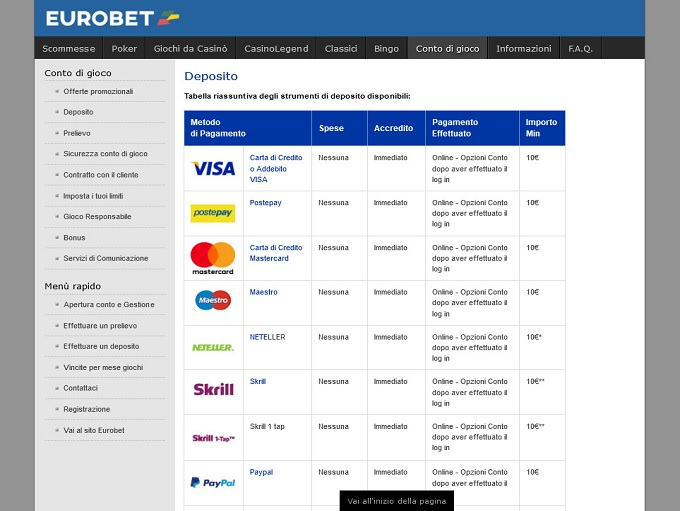Open Carta di Credito Mastercard link
The width and height of the screenshot is (680, 511).
276,253
